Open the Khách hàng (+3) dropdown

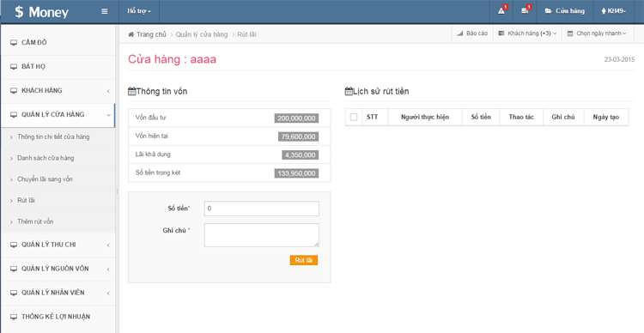point(527,33)
